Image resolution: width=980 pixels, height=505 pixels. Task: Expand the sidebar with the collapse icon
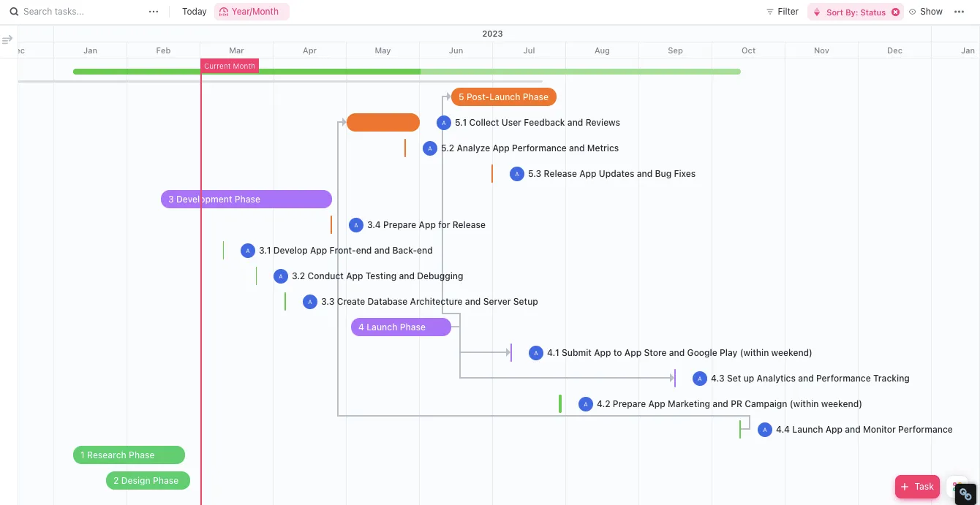7,39
